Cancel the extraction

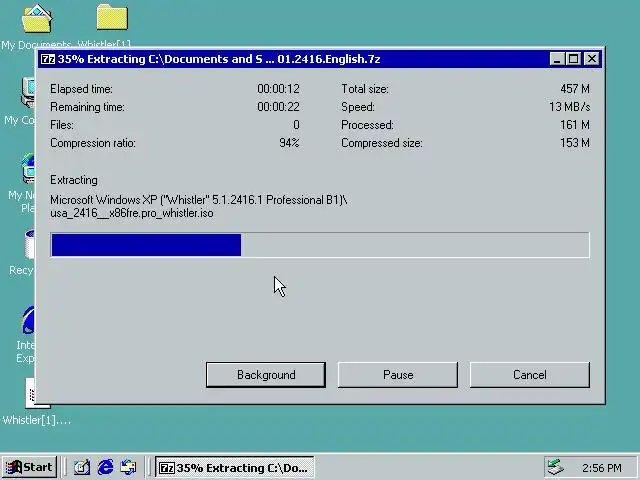(x=530, y=375)
